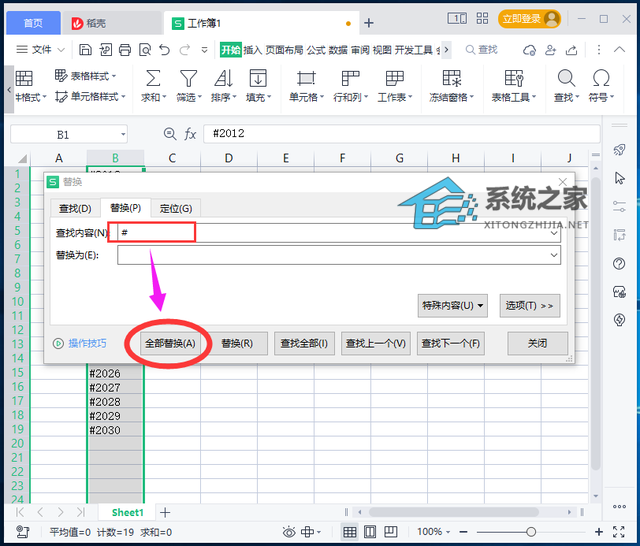Click Find Previous (查找上一个) button
The height and width of the screenshot is (546, 640).
376,344
